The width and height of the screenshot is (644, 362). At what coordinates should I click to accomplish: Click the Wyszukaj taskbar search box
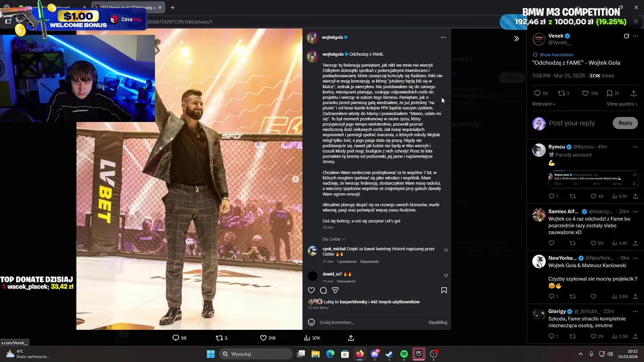tap(256, 354)
